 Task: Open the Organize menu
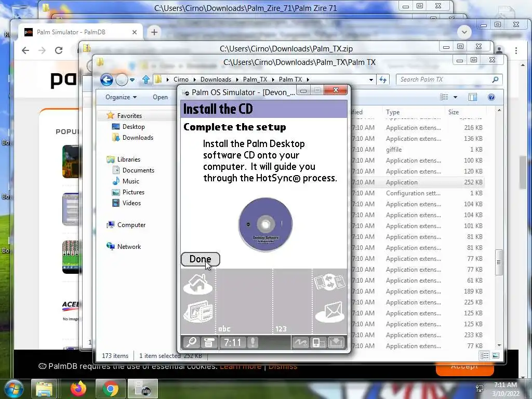point(121,97)
